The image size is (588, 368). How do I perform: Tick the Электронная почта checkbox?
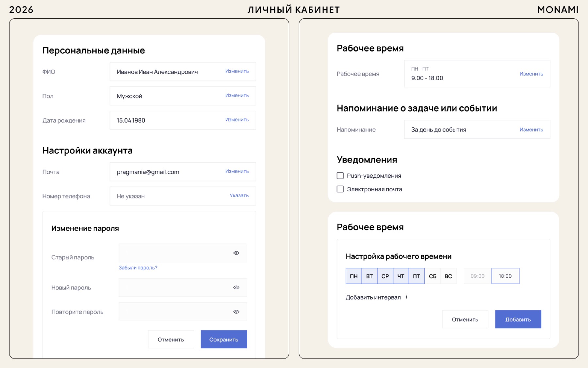pos(340,189)
